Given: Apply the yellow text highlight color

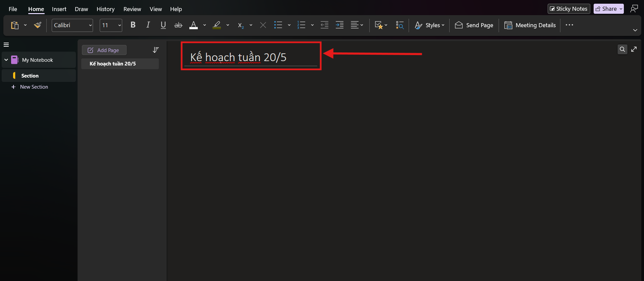Looking at the screenshot, I should pos(217,25).
